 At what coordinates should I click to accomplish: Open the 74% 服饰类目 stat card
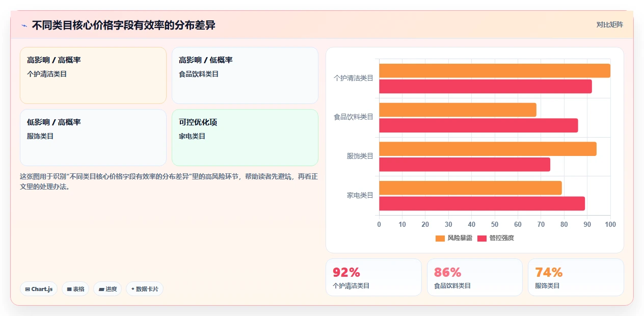pos(576,277)
